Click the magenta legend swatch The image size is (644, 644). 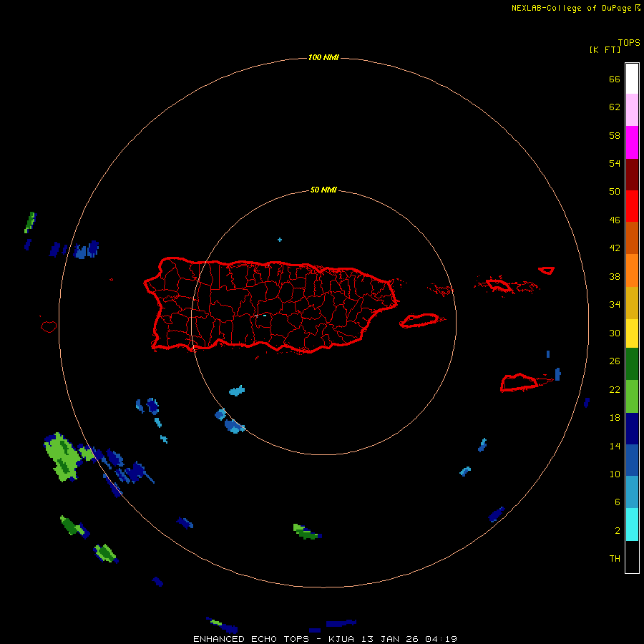(632, 142)
